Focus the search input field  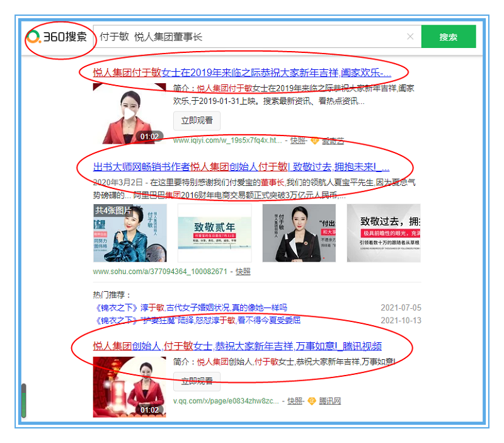pos(252,37)
